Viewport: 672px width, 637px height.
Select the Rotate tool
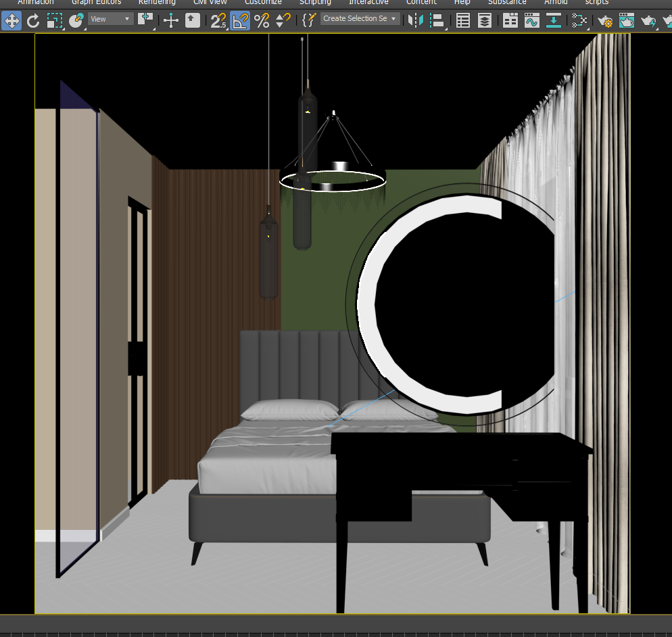(33, 20)
